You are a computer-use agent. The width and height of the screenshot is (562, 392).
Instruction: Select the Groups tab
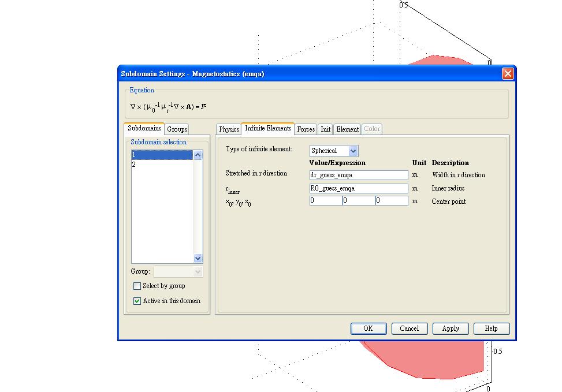click(177, 129)
